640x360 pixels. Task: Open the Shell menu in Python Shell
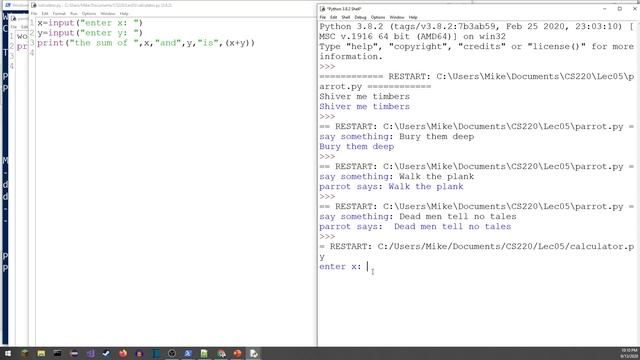(x=346, y=17)
